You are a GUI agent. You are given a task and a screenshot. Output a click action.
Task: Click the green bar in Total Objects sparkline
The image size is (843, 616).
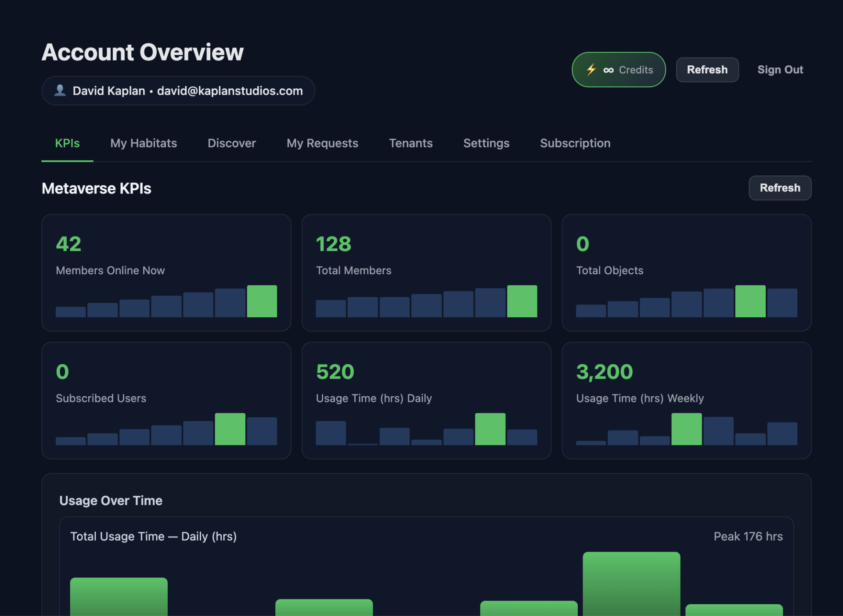point(750,301)
